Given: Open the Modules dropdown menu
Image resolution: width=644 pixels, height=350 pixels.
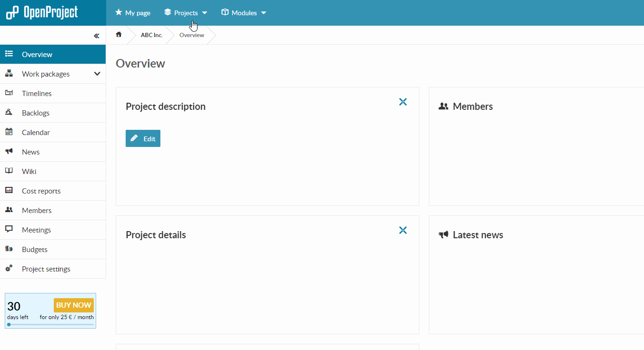Looking at the screenshot, I should (x=244, y=13).
